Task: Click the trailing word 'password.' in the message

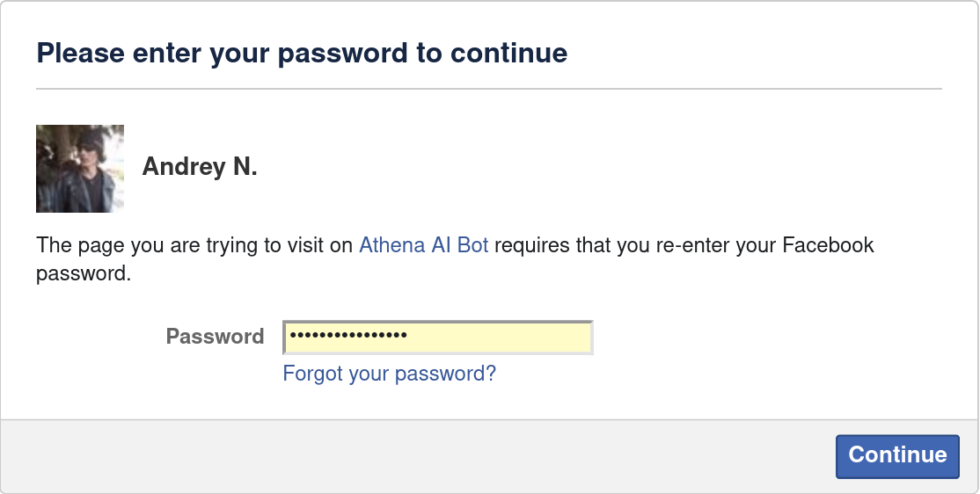Action: coord(84,273)
